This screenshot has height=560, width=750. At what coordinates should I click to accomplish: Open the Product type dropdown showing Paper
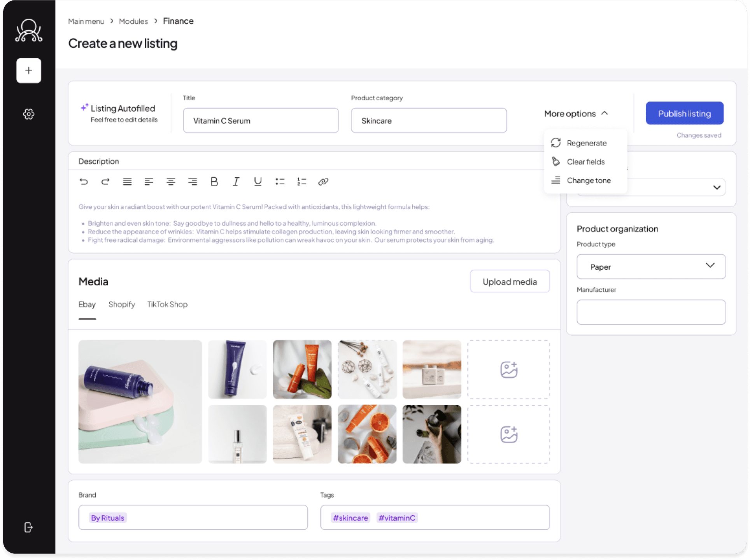tap(651, 267)
